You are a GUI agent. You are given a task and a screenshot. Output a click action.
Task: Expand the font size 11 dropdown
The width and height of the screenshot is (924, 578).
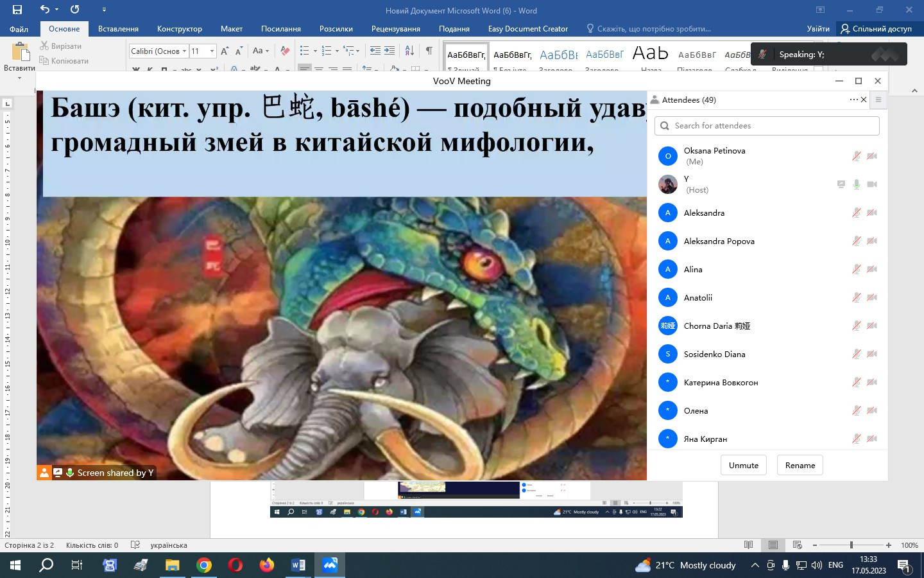click(x=212, y=51)
